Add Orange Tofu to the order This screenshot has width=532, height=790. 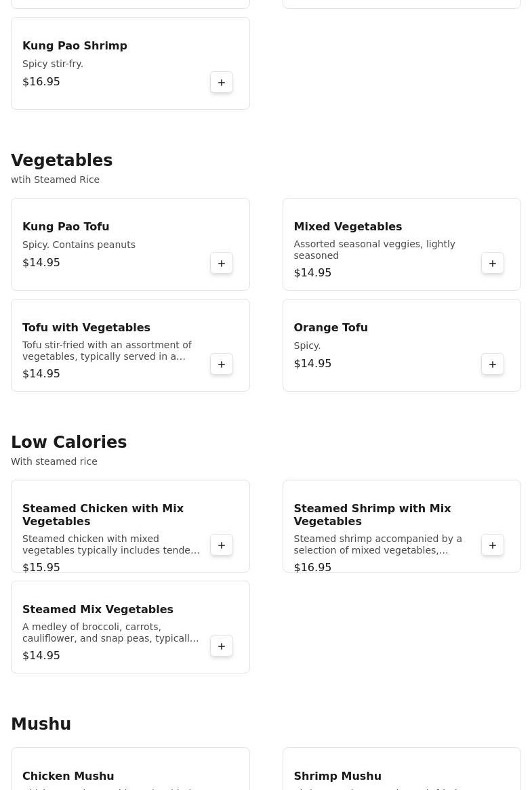point(493,364)
